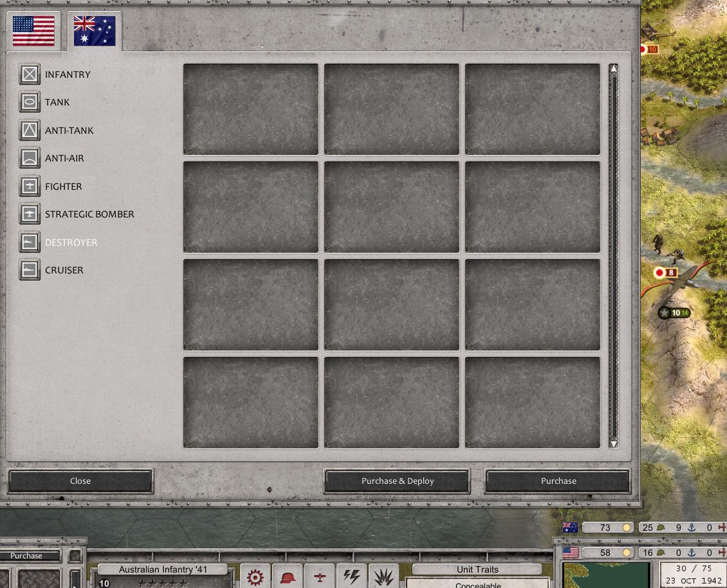
Task: Click the CRUISER label
Action: (x=64, y=270)
